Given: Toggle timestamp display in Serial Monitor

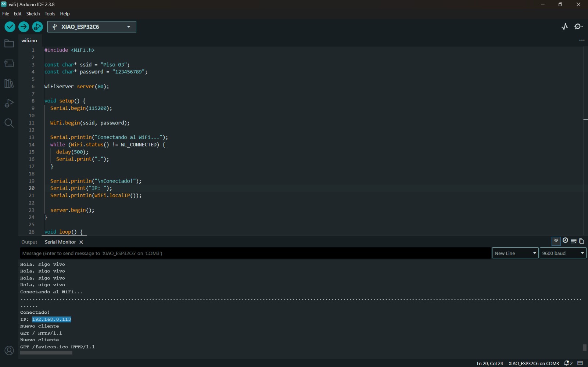Looking at the screenshot, I should coord(565,241).
